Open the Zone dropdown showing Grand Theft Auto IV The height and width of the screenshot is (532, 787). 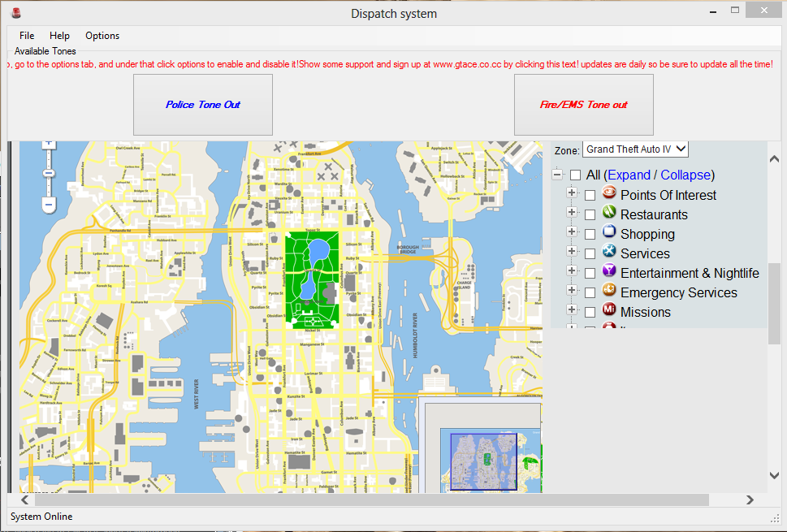click(635, 149)
